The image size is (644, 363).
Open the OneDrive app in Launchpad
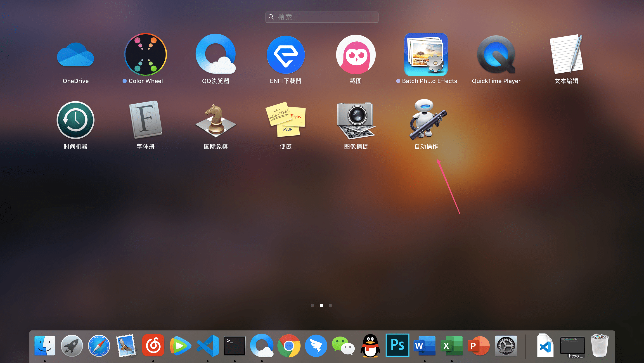point(76,55)
